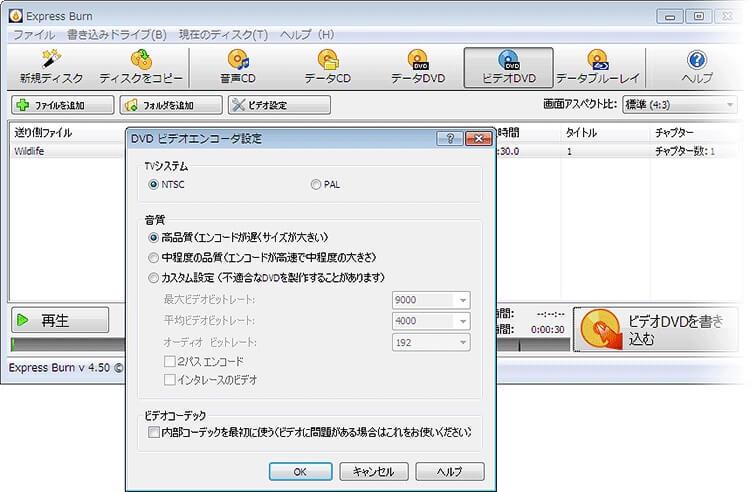Click the 送り側ファイル column header

pos(43,132)
